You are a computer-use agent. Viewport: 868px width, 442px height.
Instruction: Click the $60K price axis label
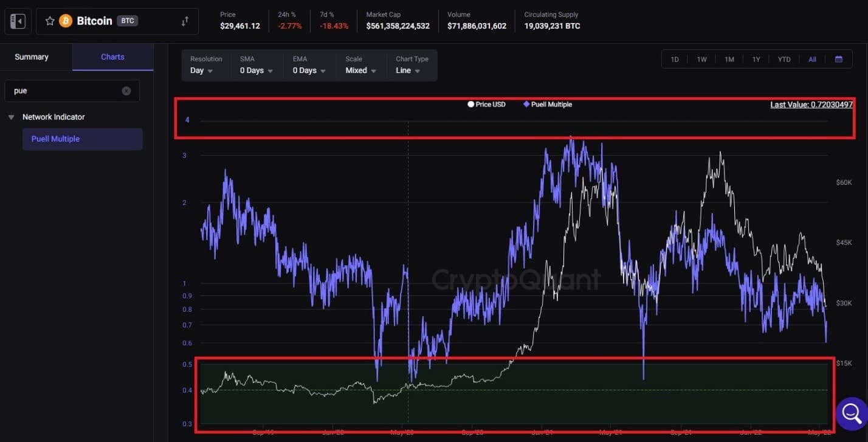(x=845, y=182)
